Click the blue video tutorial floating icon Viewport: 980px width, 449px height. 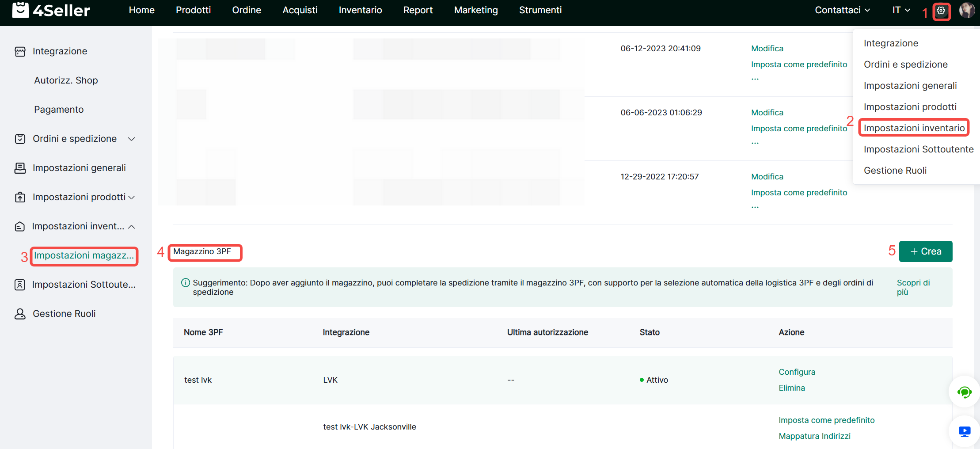pyautogui.click(x=964, y=431)
